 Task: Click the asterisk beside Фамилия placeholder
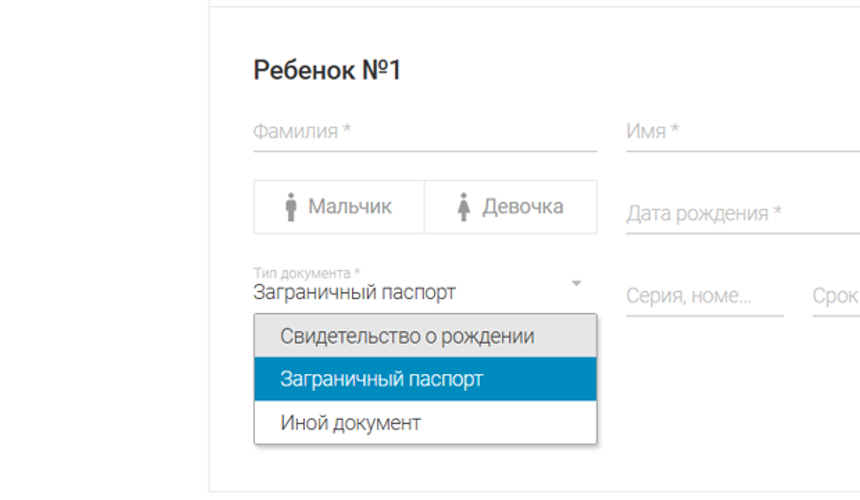coord(346,130)
